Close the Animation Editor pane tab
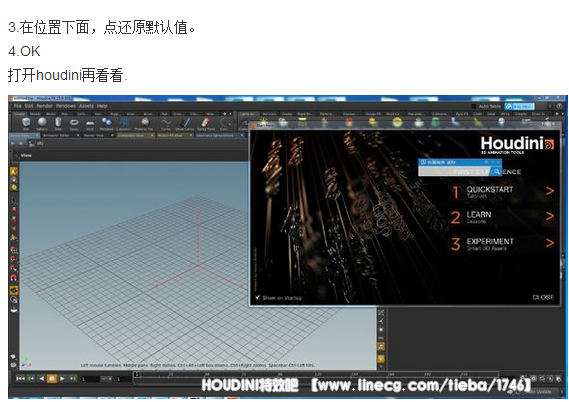Screen dimensions: 569x402 point(78,135)
